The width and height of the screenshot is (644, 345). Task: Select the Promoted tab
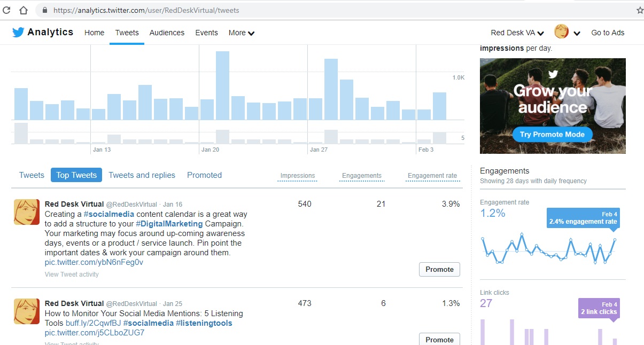coord(204,175)
